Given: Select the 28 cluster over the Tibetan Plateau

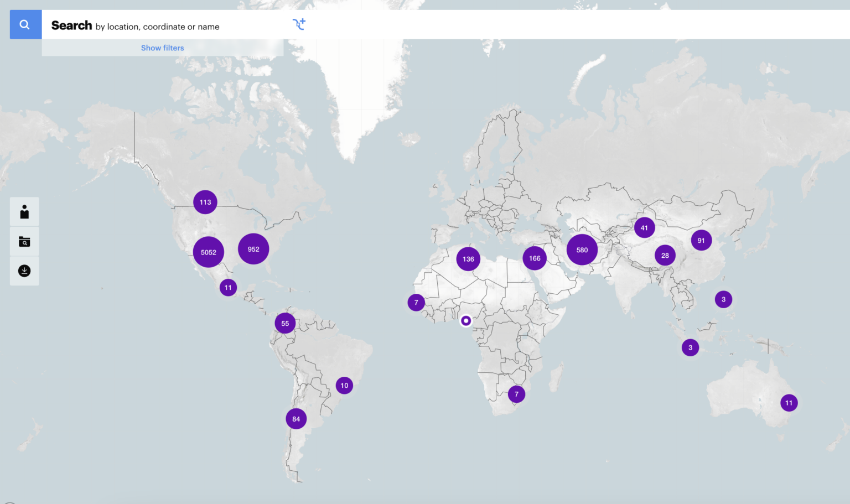Looking at the screenshot, I should (665, 255).
